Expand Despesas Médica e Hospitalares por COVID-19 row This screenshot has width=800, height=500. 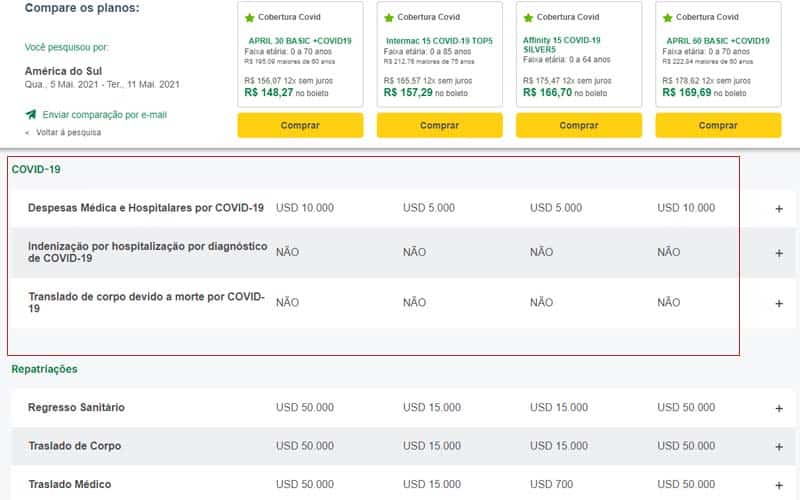[x=779, y=209]
